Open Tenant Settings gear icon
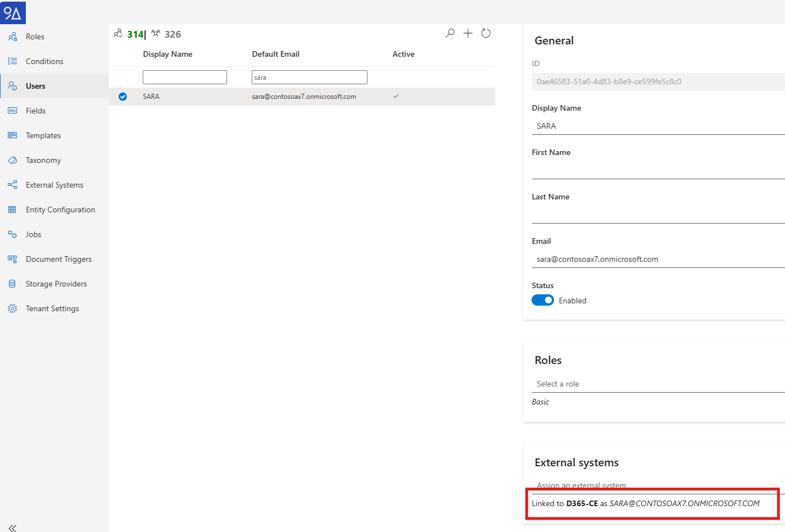 pyautogui.click(x=12, y=308)
